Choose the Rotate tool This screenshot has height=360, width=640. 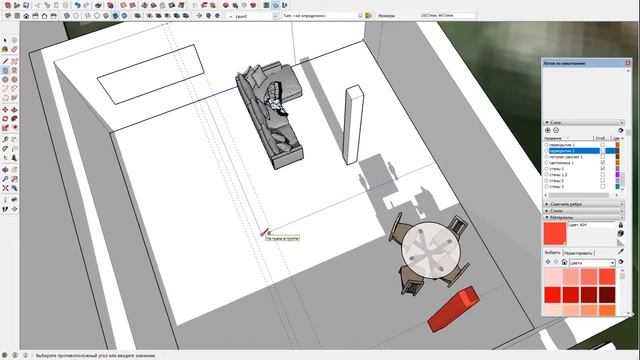5,119
